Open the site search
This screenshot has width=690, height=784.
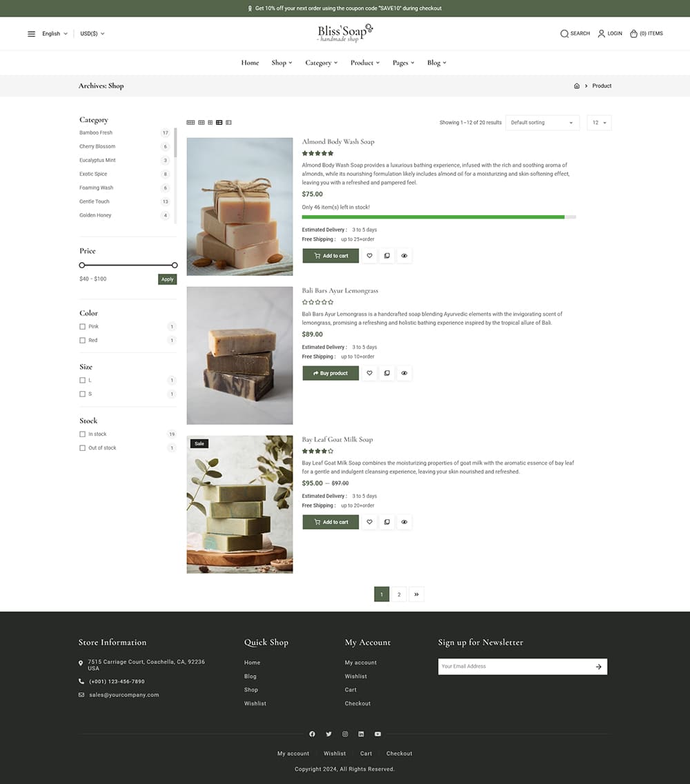click(575, 33)
